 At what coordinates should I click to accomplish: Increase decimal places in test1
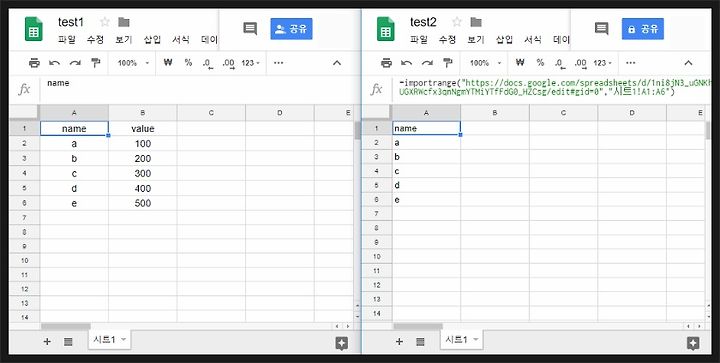point(229,63)
